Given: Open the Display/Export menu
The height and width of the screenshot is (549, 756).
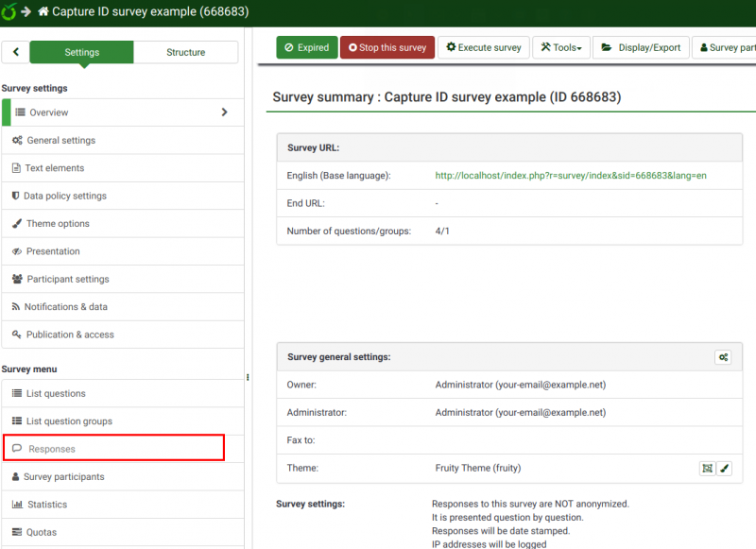Looking at the screenshot, I should (x=640, y=47).
